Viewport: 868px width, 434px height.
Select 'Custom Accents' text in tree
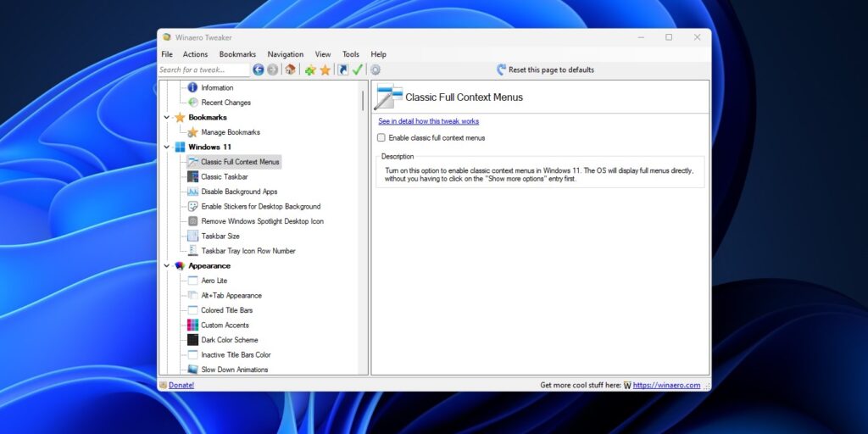[225, 325]
